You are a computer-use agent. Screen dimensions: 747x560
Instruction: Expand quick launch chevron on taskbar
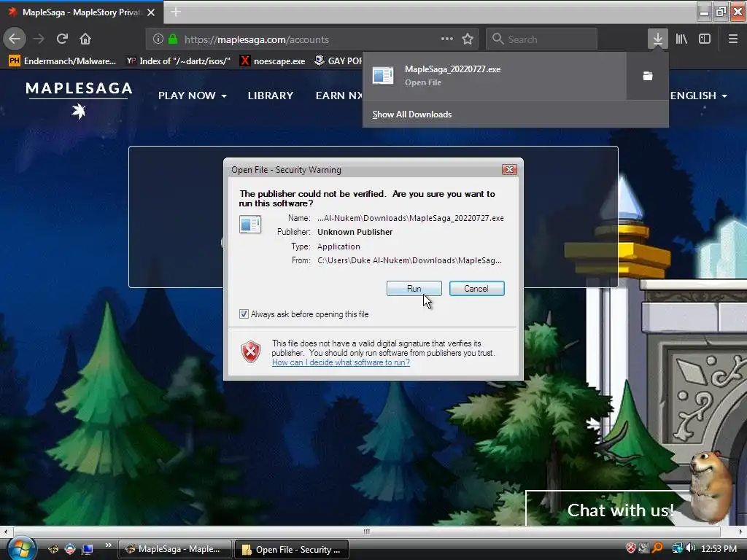[x=108, y=545]
